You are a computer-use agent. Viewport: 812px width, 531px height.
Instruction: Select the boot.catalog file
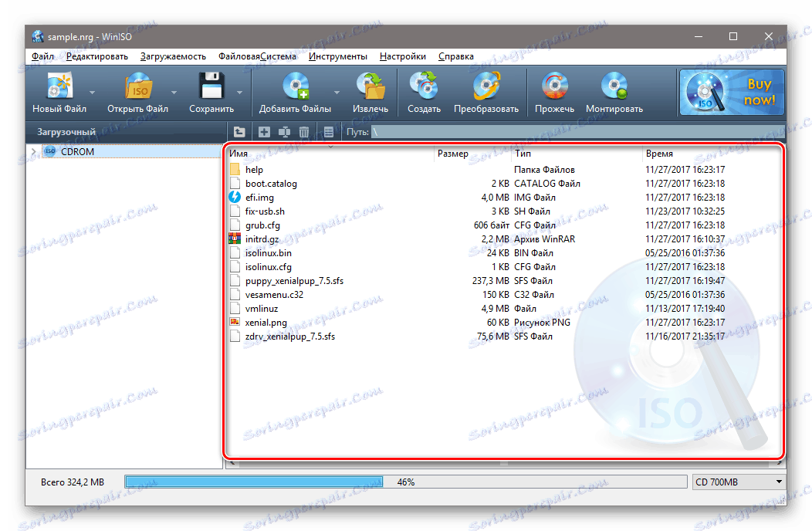point(271,184)
